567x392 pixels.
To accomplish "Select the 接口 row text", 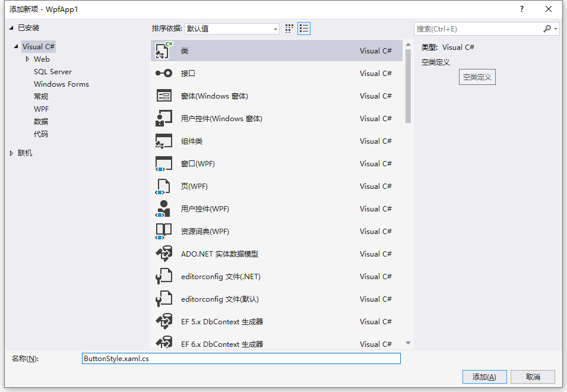I will pyautogui.click(x=188, y=74).
